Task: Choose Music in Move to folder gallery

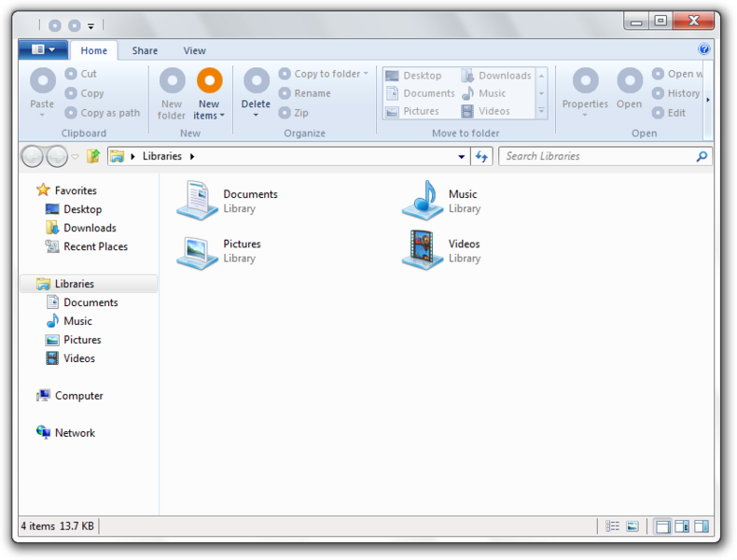Action: (x=483, y=93)
